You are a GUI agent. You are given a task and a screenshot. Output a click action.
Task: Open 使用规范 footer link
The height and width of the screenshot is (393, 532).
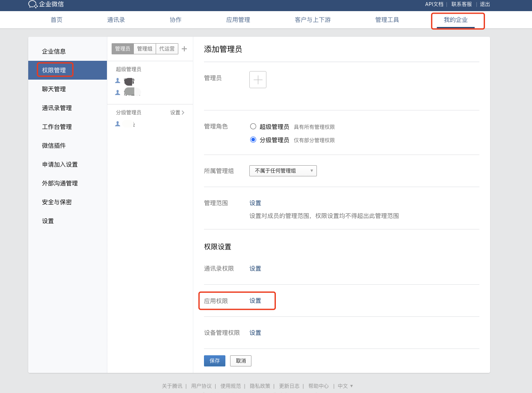coord(231,386)
